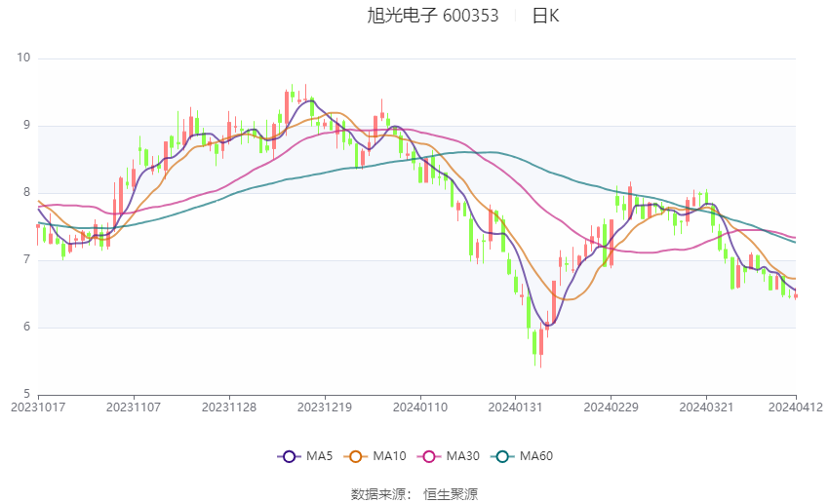Toggle the MA60 legend text label

point(535,455)
